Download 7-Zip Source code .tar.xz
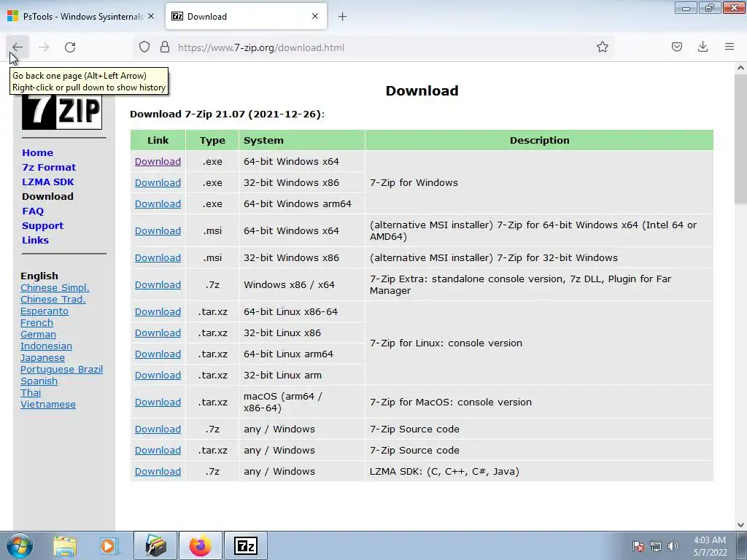The width and height of the screenshot is (747, 560). [x=158, y=450]
